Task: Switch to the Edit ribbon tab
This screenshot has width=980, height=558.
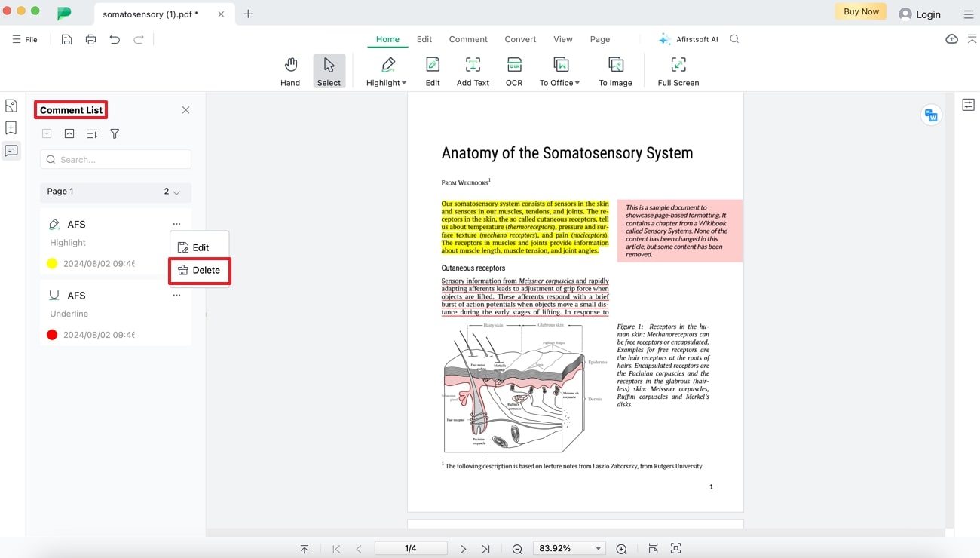Action: pos(424,39)
